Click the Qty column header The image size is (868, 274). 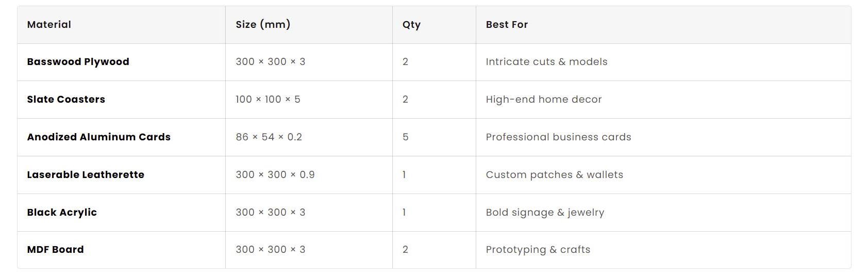tap(411, 25)
